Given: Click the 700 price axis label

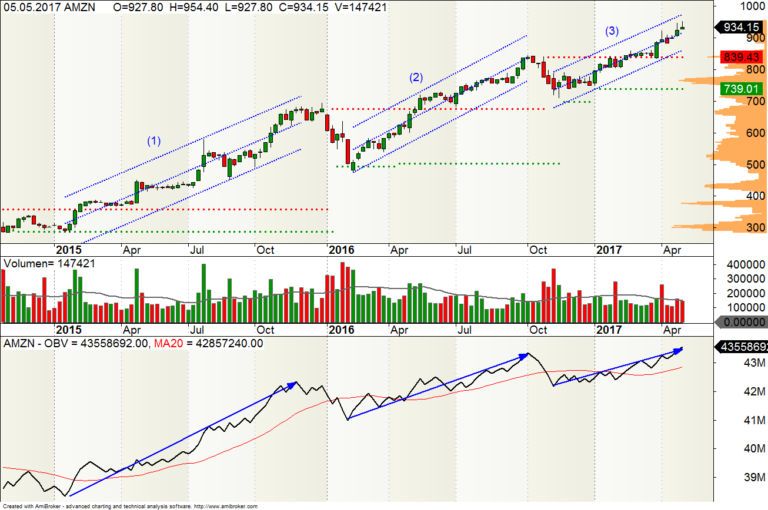Looking at the screenshot, I should tap(755, 101).
